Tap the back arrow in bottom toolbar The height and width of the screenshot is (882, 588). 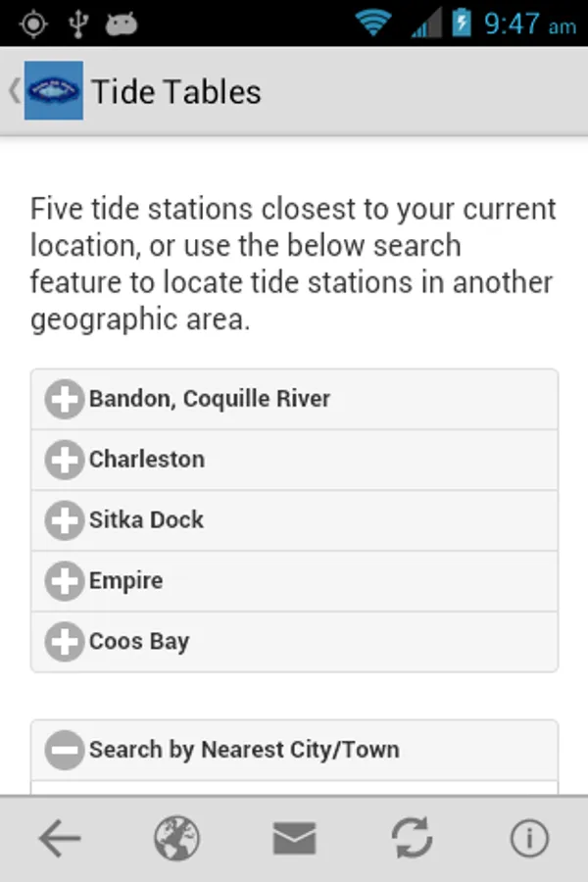[x=59, y=839]
